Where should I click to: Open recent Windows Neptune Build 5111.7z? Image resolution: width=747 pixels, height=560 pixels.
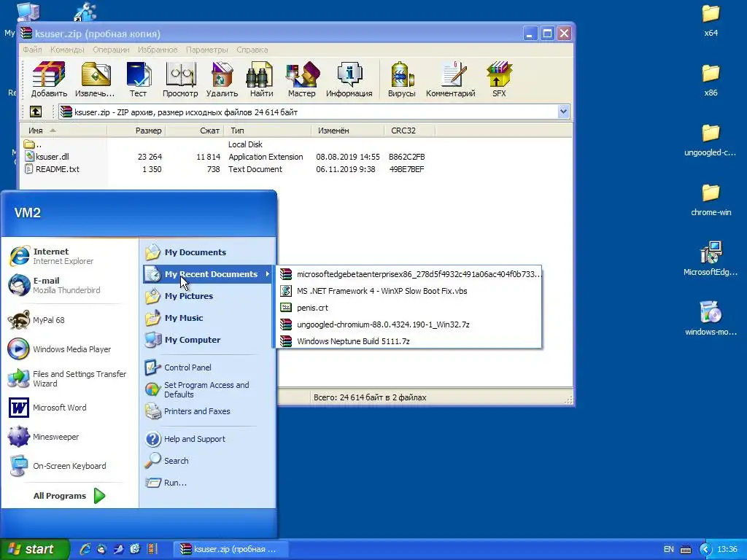[x=410, y=341]
